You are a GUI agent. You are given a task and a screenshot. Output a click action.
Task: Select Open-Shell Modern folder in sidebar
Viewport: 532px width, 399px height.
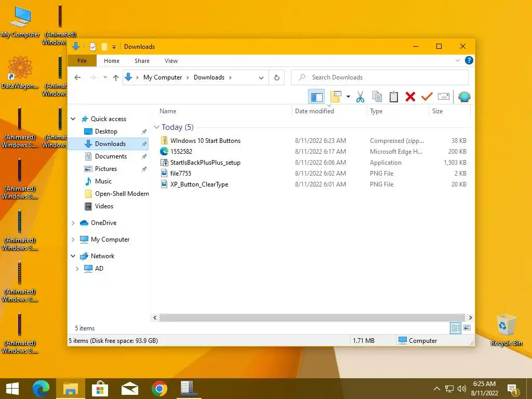pos(117,194)
